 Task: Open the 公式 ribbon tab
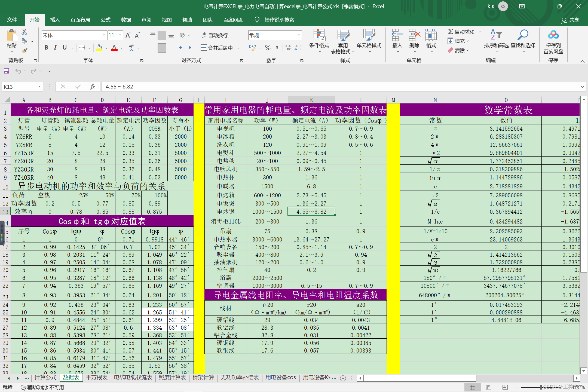(105, 20)
